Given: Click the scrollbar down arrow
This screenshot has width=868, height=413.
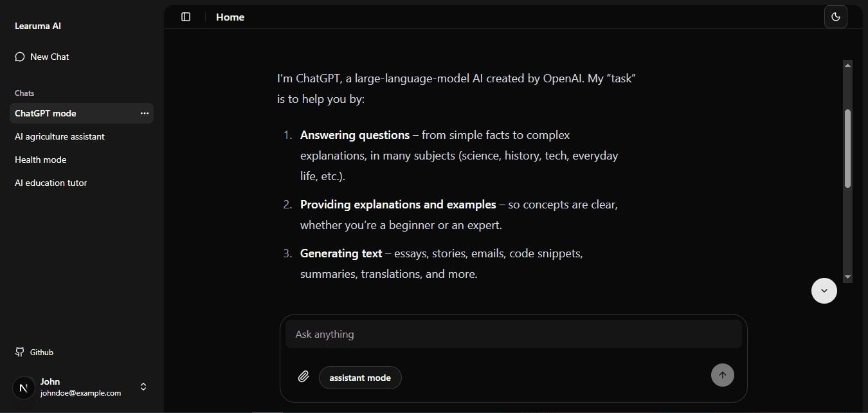Looking at the screenshot, I should pos(847,277).
